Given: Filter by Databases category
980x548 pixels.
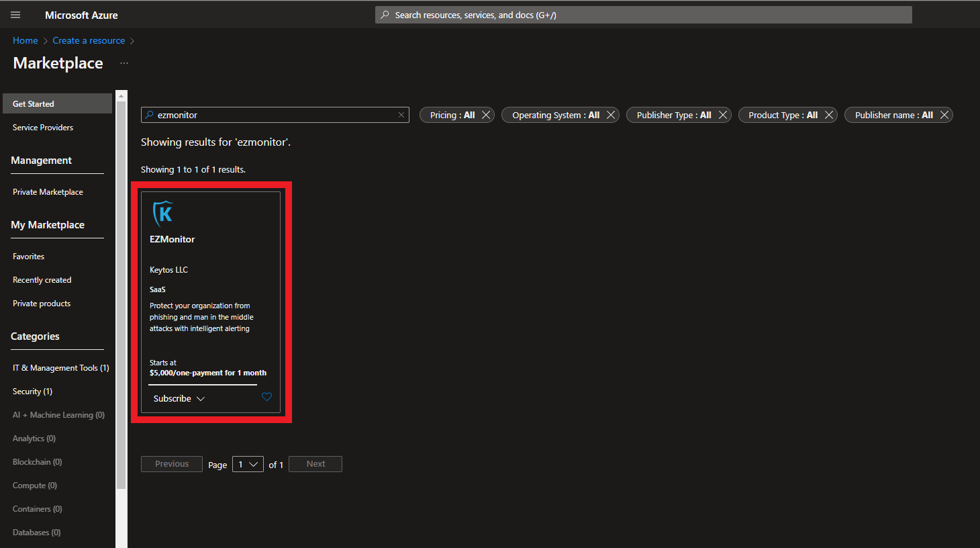Looking at the screenshot, I should 36,532.
